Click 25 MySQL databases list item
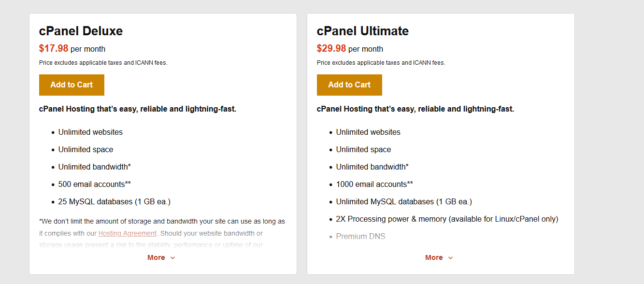Screen dimensions: 644x284 (x=114, y=201)
